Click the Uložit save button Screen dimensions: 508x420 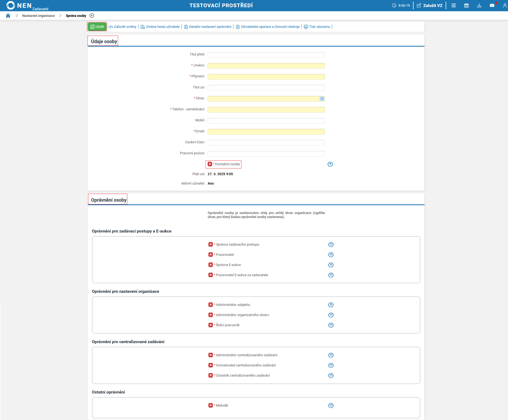tap(97, 27)
